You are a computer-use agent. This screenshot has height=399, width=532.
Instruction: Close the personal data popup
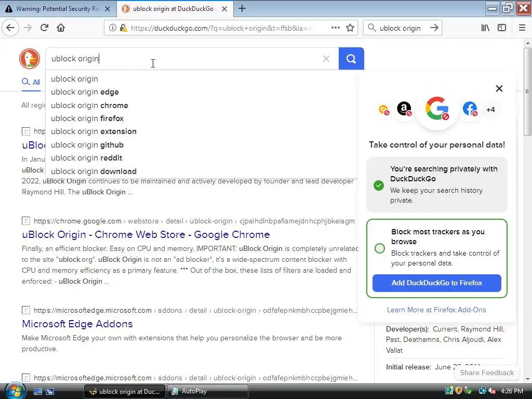[x=499, y=88]
